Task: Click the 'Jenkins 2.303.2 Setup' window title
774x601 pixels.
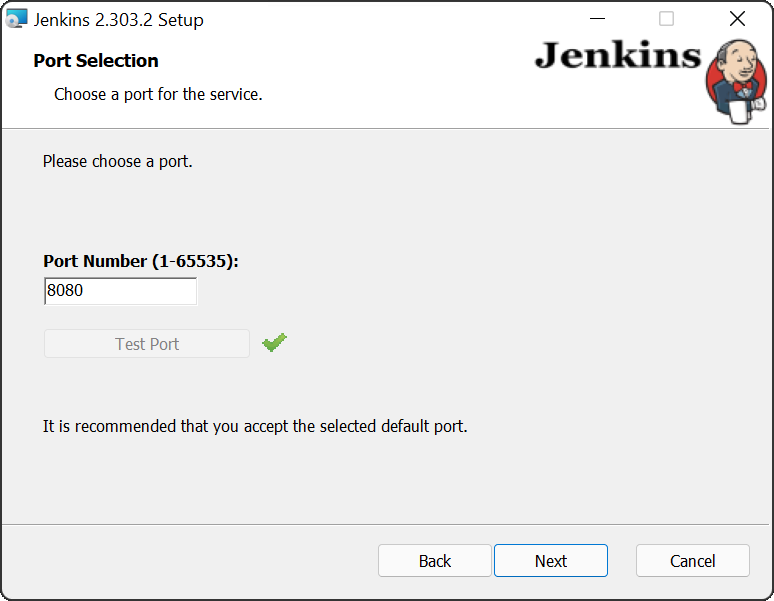Action: 118,20
